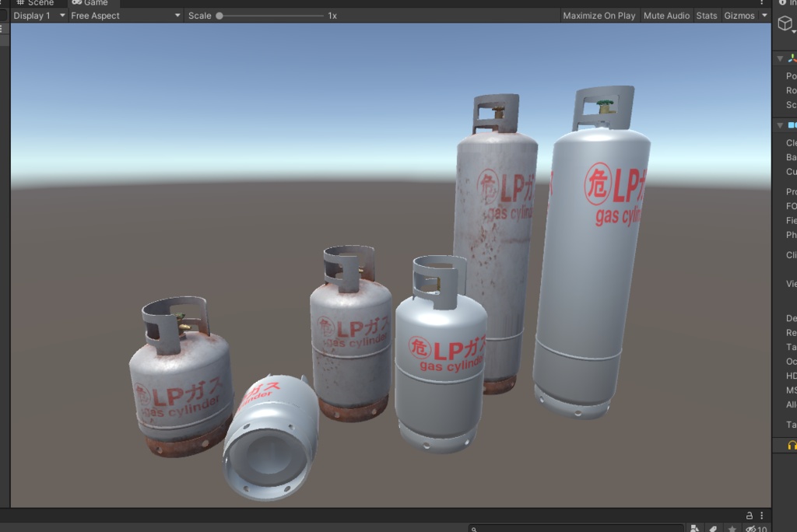Click the search field at the bottom
Viewport: 797px width, 532px height.
(x=576, y=527)
